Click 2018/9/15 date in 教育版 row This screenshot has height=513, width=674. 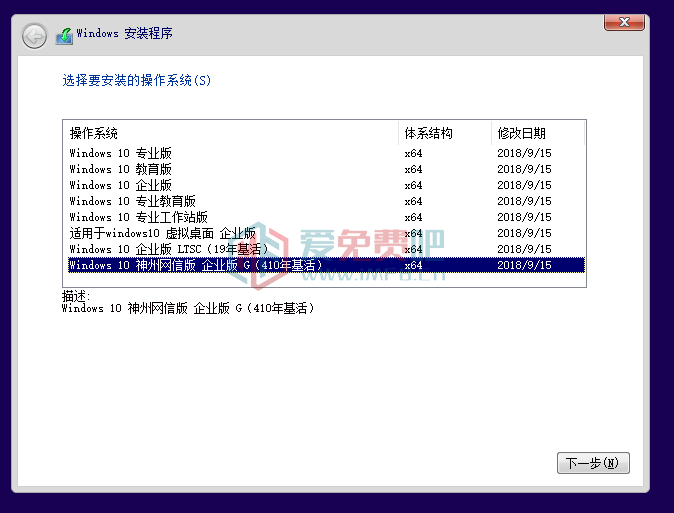pyautogui.click(x=524, y=169)
